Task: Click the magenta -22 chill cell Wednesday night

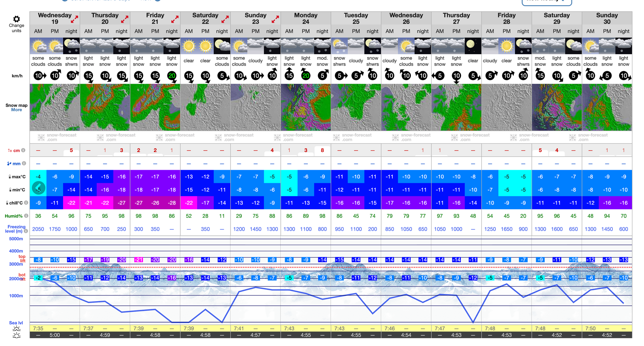Action: coord(71,203)
